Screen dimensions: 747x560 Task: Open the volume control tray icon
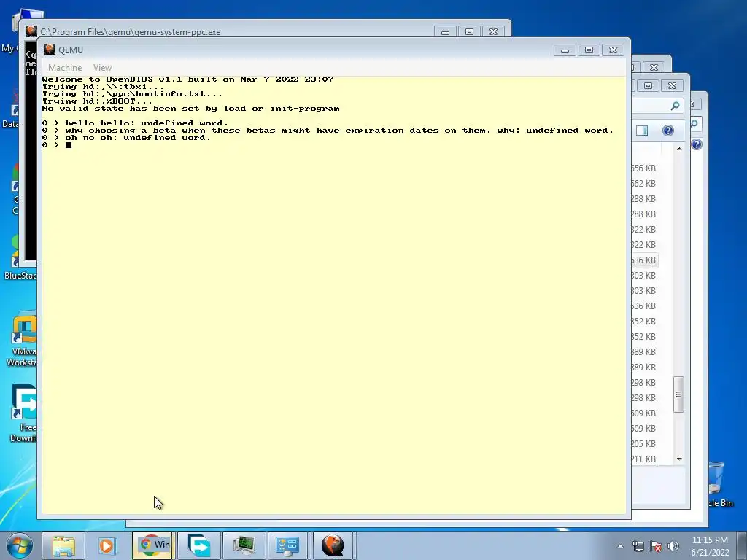pos(673,547)
